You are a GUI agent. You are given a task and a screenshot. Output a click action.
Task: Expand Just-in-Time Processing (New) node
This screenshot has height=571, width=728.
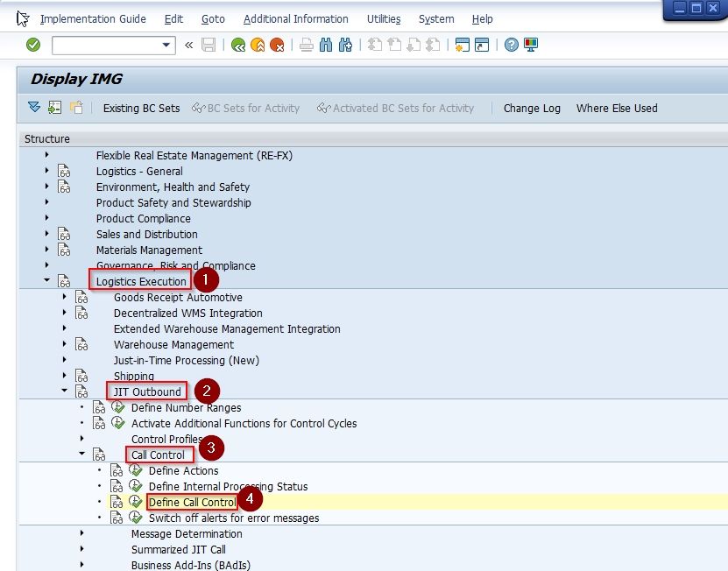point(65,359)
